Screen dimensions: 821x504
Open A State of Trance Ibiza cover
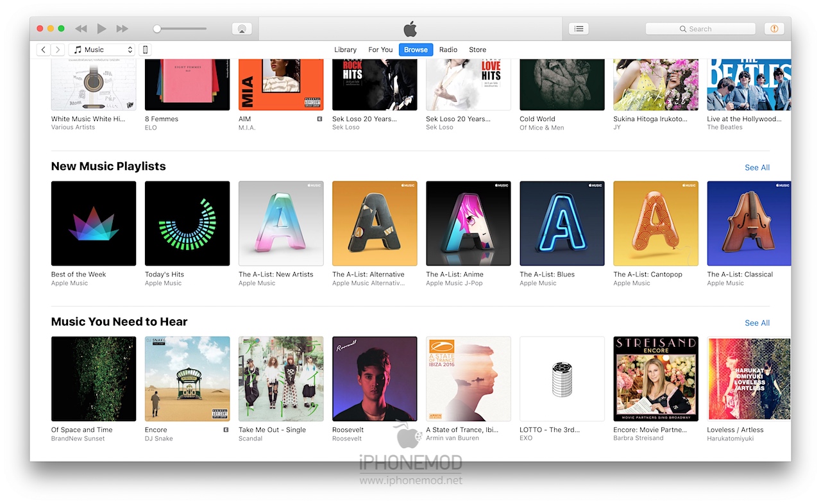point(468,379)
